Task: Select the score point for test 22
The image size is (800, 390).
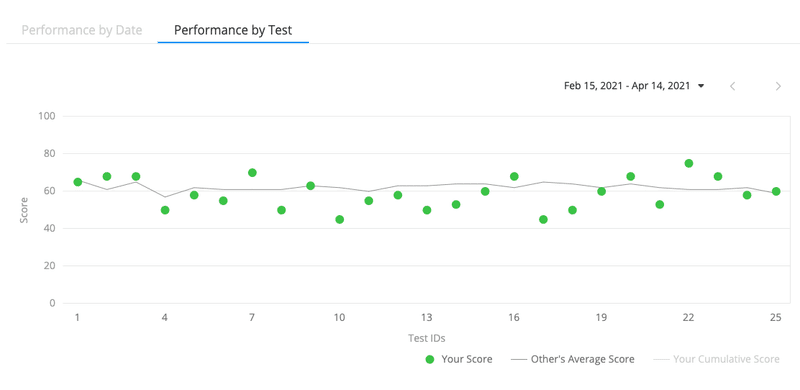Action: (689, 163)
